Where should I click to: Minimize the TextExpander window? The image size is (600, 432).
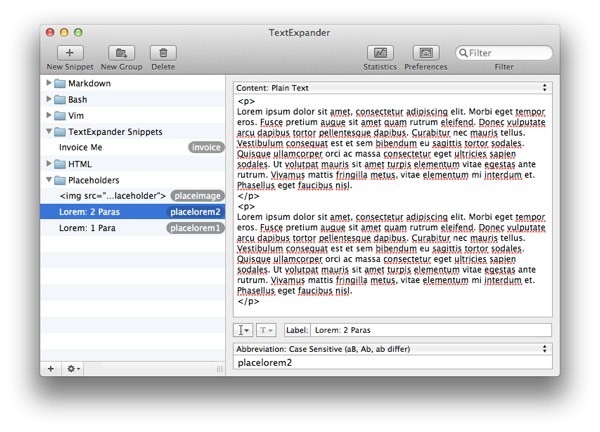pyautogui.click(x=64, y=33)
